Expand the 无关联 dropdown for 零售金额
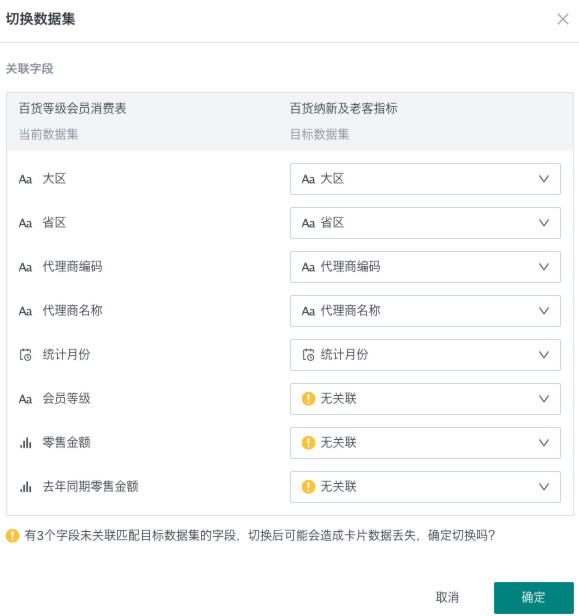Image resolution: width=579 pixels, height=616 pixels. click(x=425, y=443)
